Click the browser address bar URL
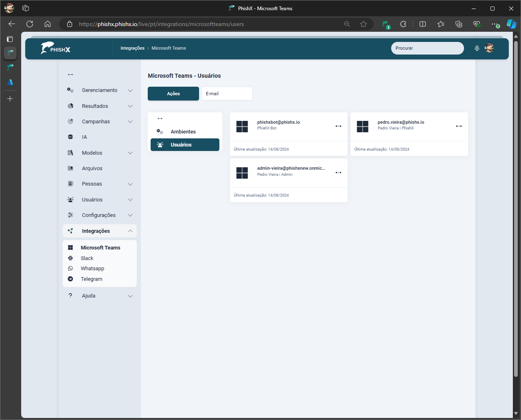 click(161, 24)
